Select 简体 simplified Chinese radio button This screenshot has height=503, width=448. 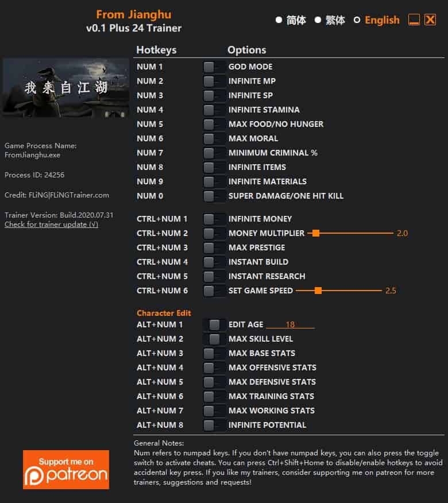coord(279,20)
